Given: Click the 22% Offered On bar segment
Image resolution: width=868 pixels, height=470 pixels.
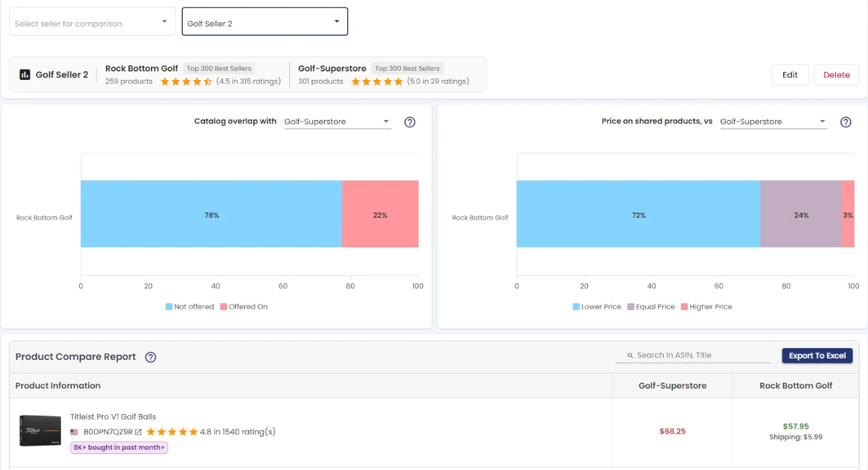Looking at the screenshot, I should pos(380,214).
